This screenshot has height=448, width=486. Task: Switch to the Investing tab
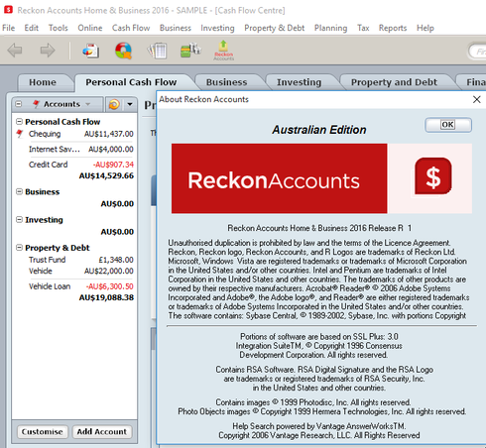(300, 82)
